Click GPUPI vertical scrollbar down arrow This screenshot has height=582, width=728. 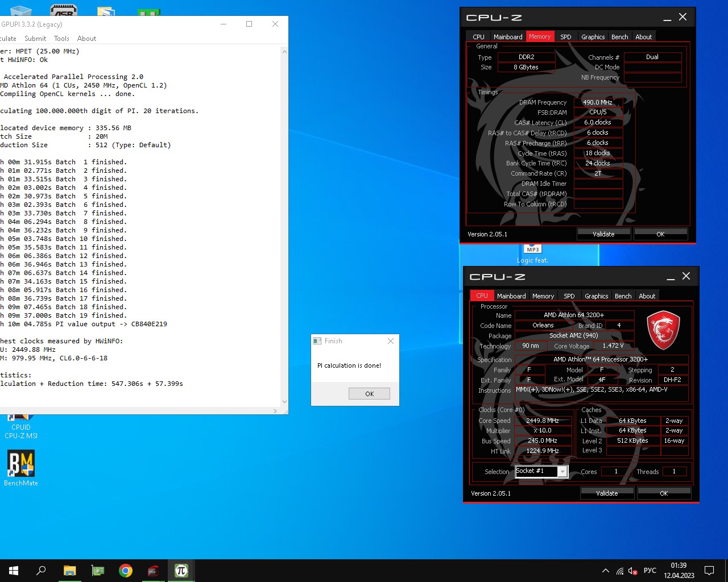(x=284, y=402)
